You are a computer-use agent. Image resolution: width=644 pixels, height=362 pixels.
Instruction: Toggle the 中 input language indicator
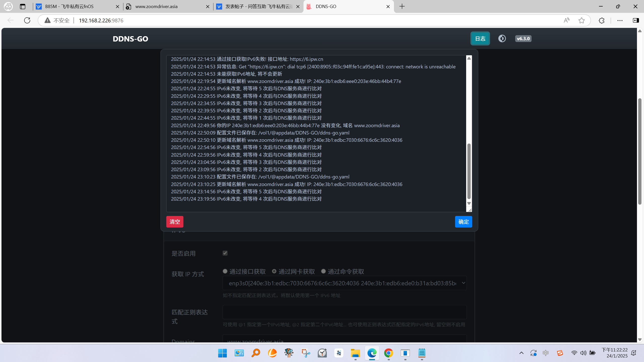546,353
